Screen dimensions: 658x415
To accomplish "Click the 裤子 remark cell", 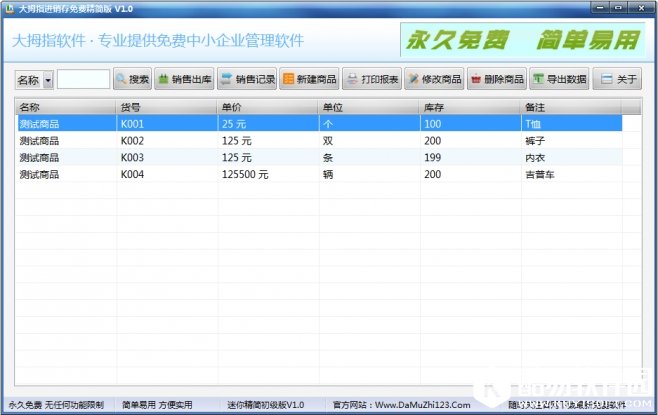I will (x=535, y=141).
